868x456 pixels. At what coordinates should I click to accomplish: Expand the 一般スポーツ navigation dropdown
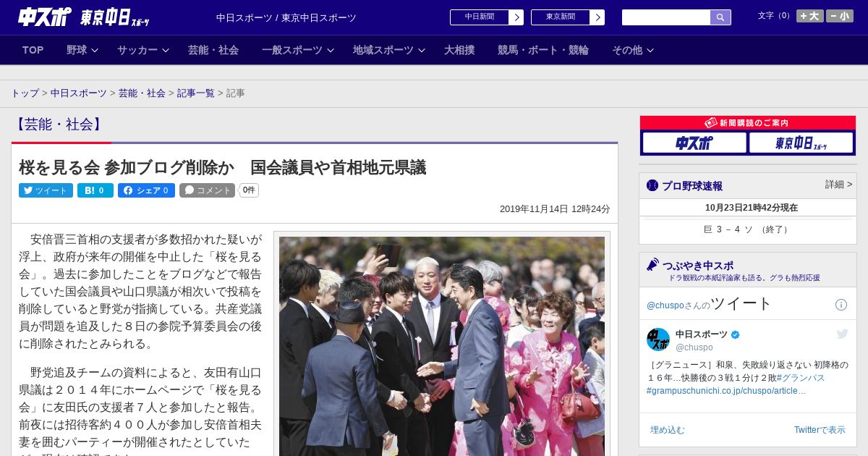point(298,50)
